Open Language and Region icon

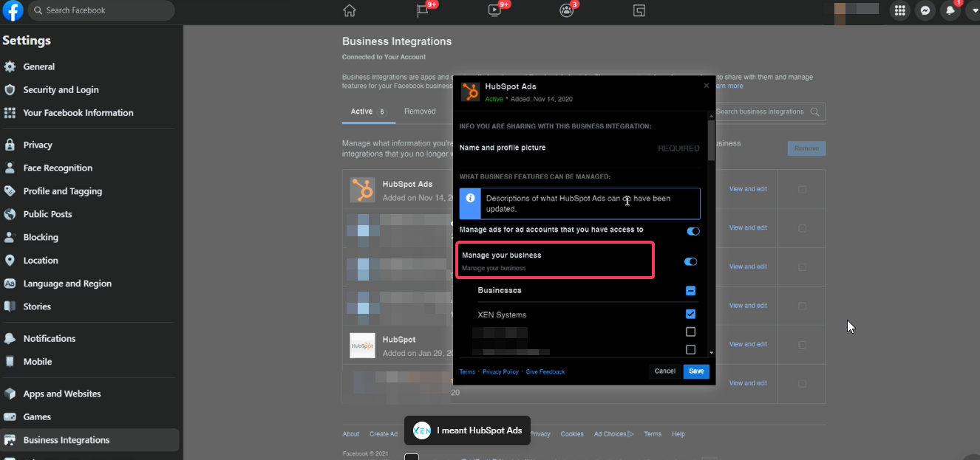coord(10,283)
